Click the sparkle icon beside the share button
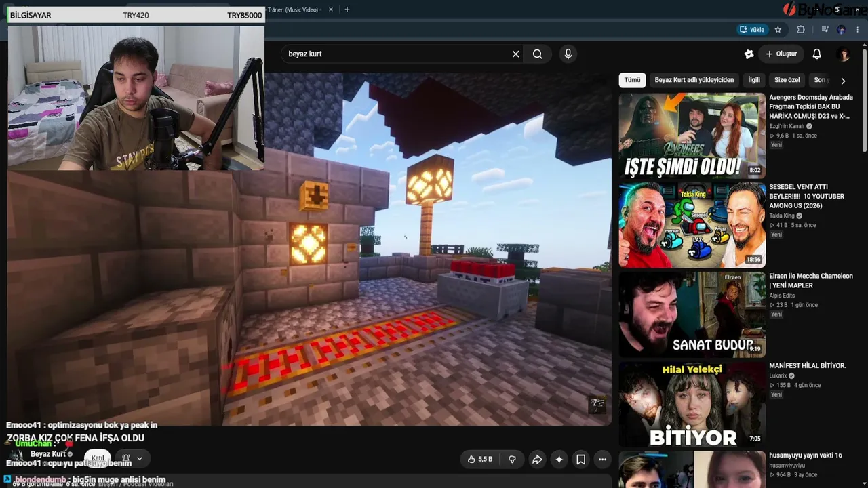Screen dimensions: 868x488 click(559, 460)
